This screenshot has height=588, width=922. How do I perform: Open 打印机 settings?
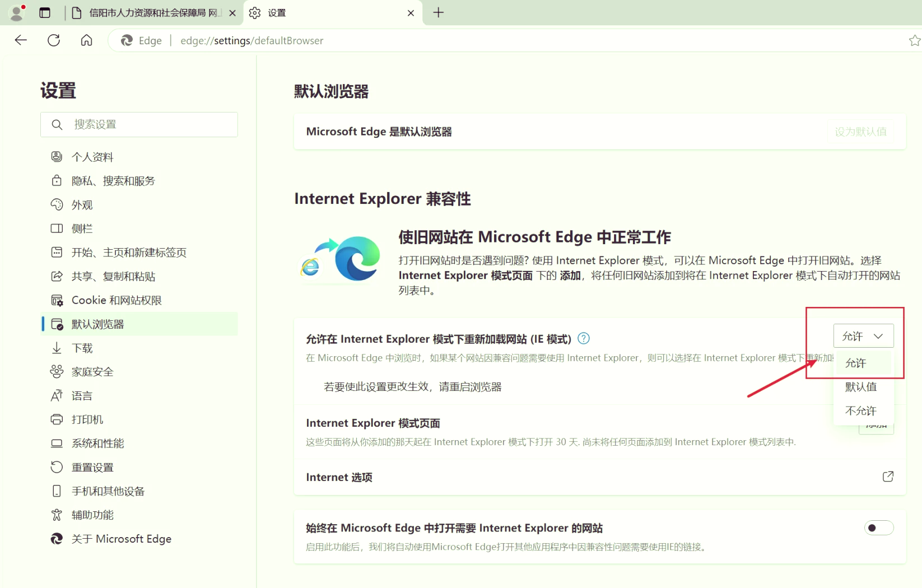click(x=139, y=419)
